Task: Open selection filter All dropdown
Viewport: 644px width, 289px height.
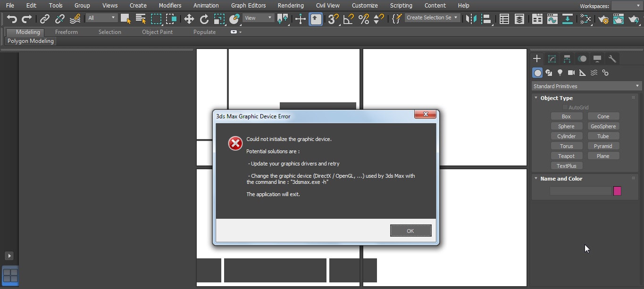Action: (101, 18)
